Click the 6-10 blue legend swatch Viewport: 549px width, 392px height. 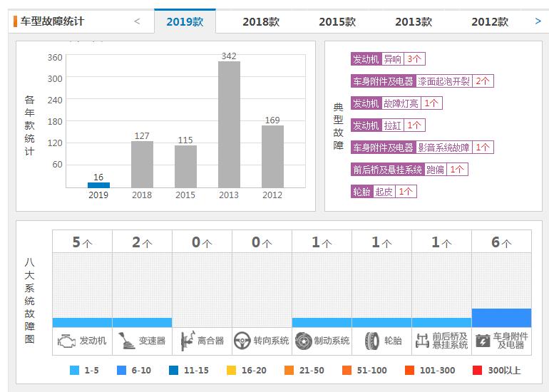pos(121,371)
